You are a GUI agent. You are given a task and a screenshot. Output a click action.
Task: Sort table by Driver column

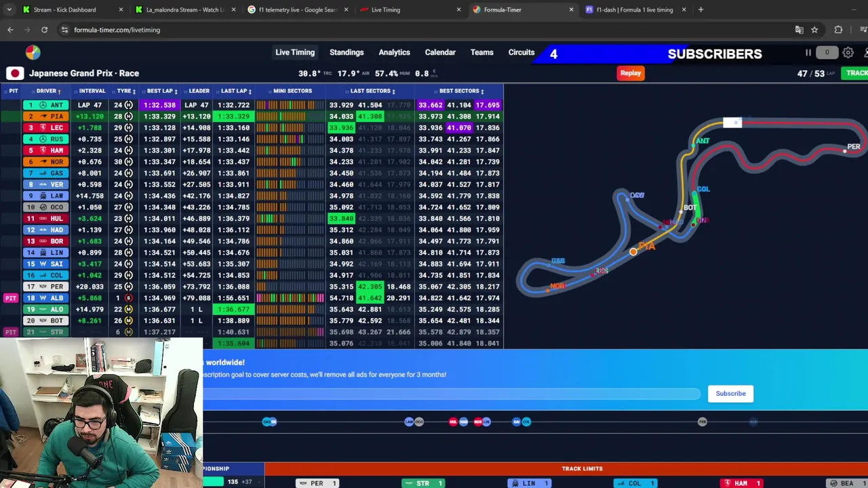49,91
